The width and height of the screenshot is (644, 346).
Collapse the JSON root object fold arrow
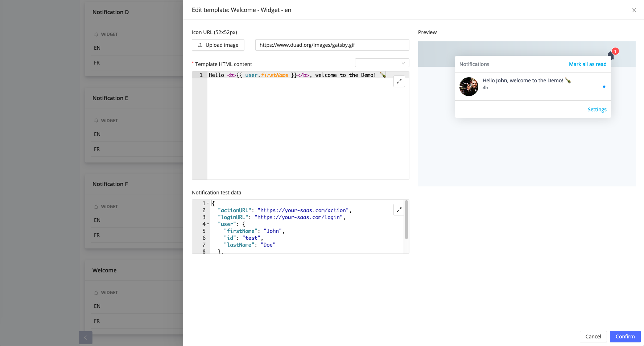click(x=208, y=203)
